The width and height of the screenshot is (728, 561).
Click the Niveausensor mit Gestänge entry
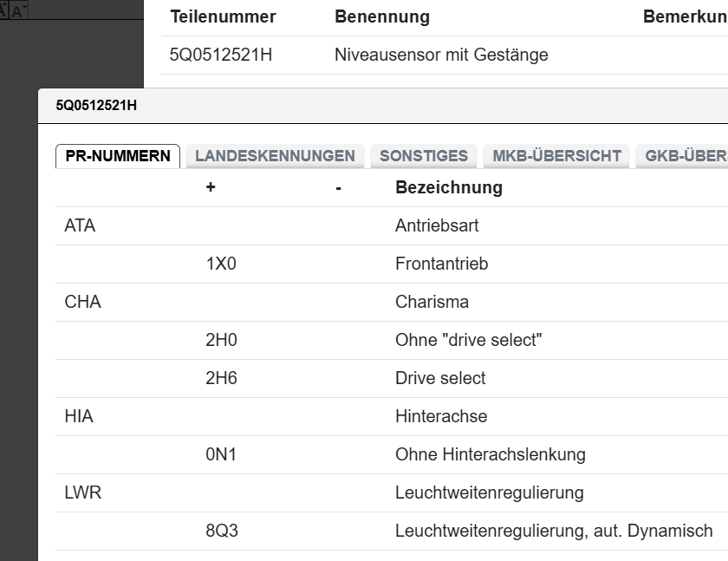pos(441,55)
